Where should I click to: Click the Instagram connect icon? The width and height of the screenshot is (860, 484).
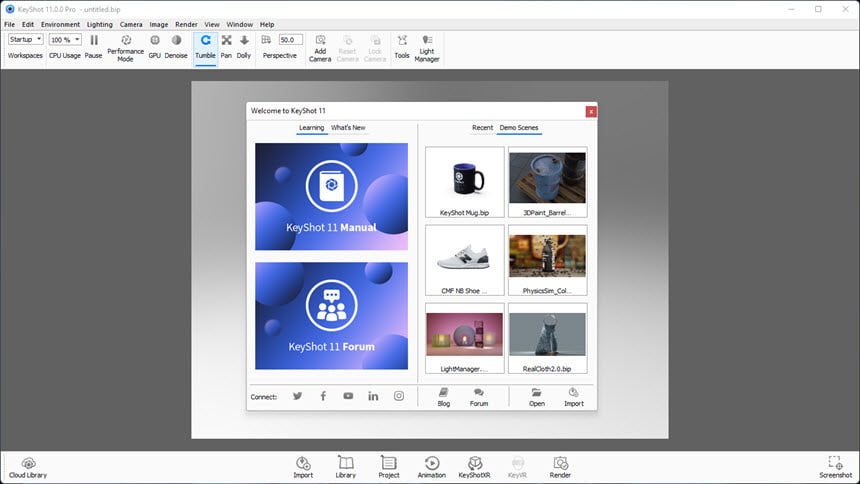pos(399,396)
